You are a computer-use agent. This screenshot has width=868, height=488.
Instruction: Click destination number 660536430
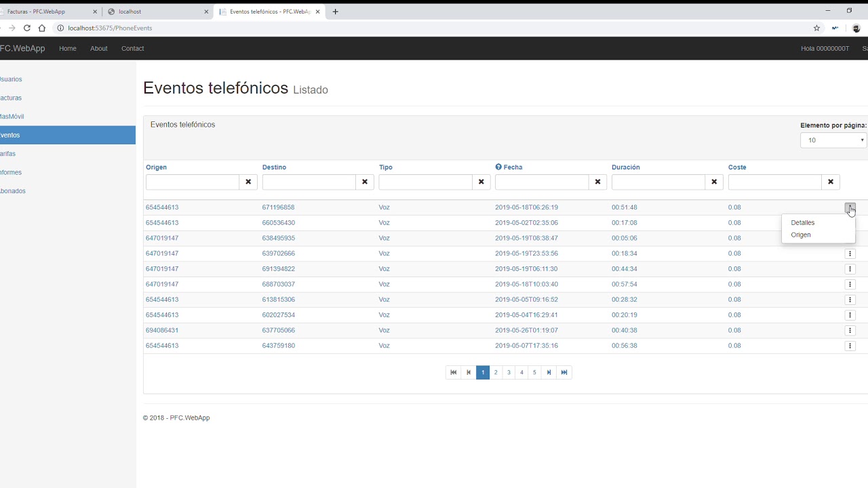(x=278, y=223)
